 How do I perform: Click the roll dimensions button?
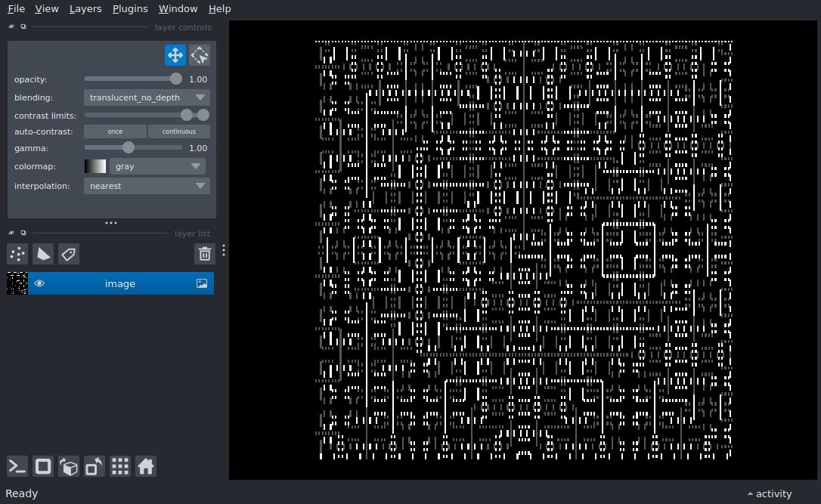pos(69,466)
